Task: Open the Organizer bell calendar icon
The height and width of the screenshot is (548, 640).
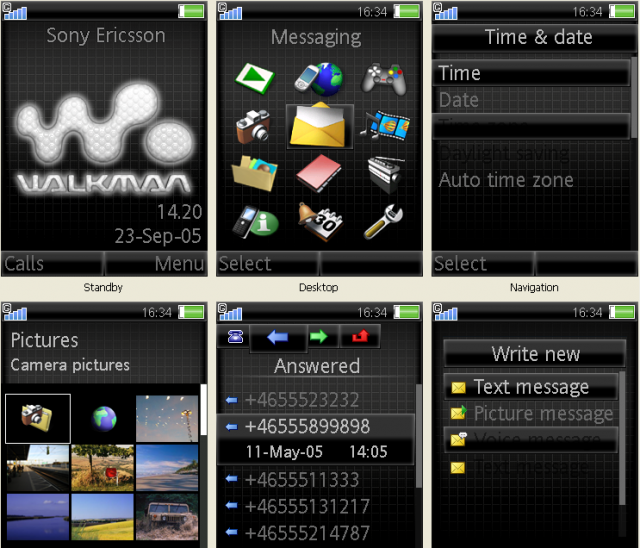Action: tap(320, 222)
